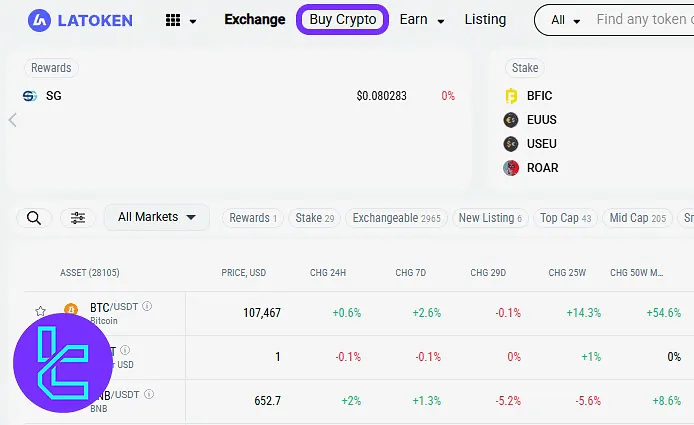Filter by the New Listing 6 chip
694x425 pixels.
click(x=490, y=218)
